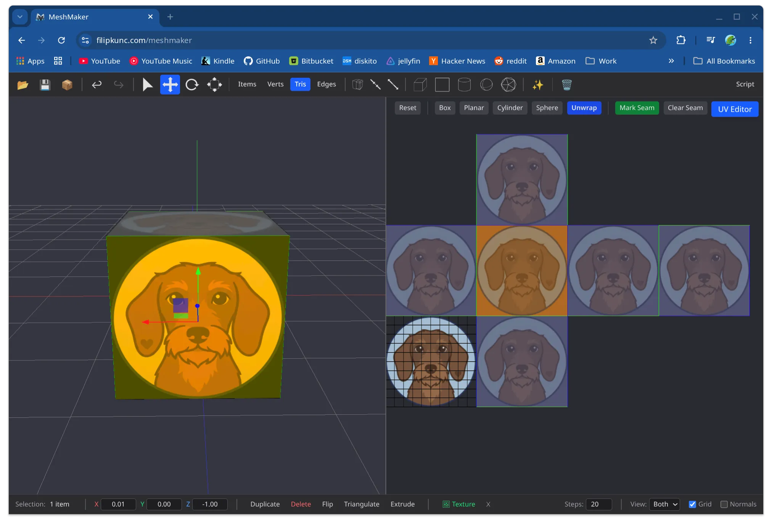Click Duplicate in the bottom bar
The width and height of the screenshot is (772, 532).
click(x=265, y=504)
